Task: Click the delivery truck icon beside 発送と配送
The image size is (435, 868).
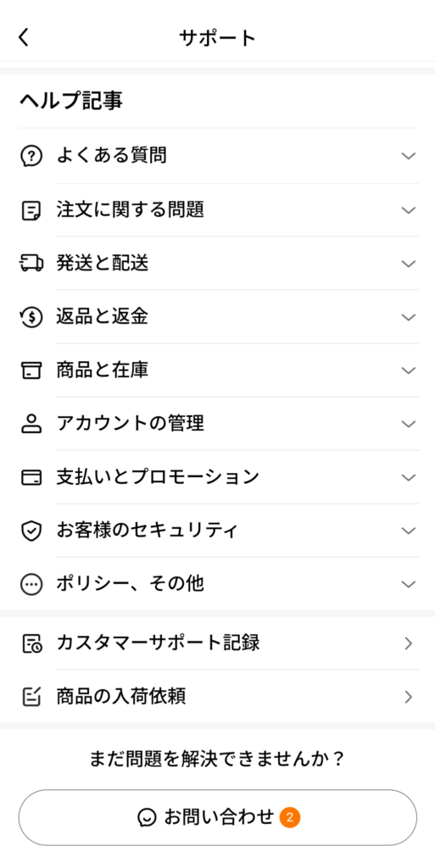Action: 31,264
